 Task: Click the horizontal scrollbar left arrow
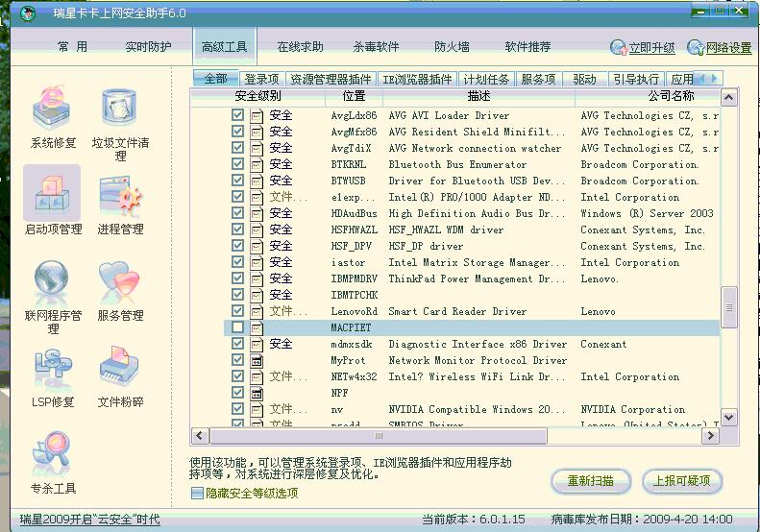click(x=200, y=436)
